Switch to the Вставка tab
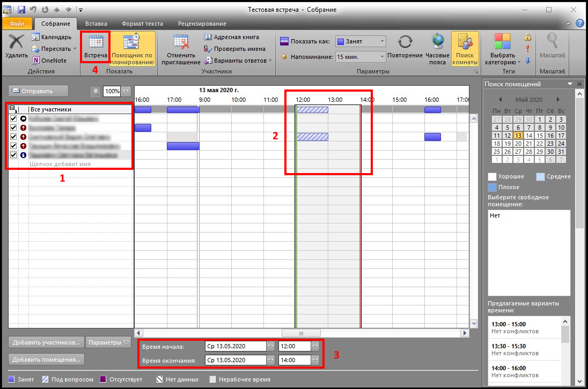The width and height of the screenshot is (588, 389). (96, 24)
